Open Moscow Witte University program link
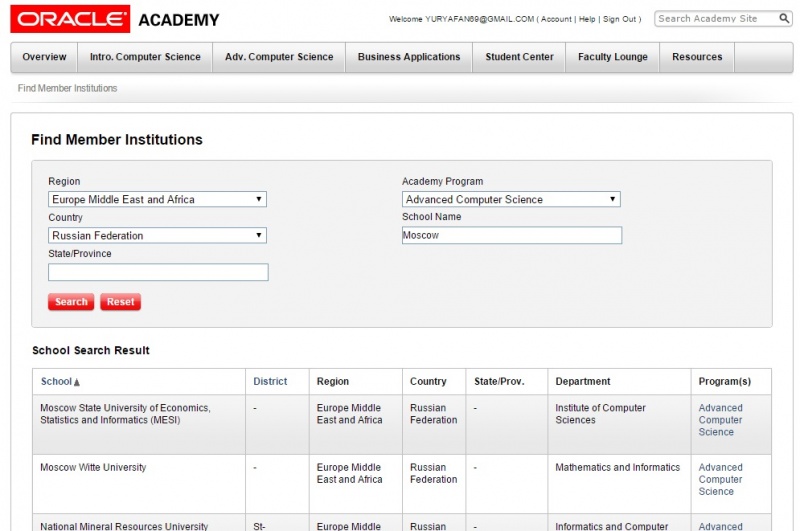Screen dimensions: 800x531 [x=720, y=479]
